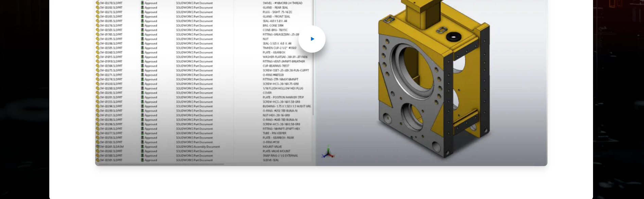This screenshot has width=644, height=199.
Task: Click the part icon in the GLAND - REAR SEAL row
Action: [98, 7]
